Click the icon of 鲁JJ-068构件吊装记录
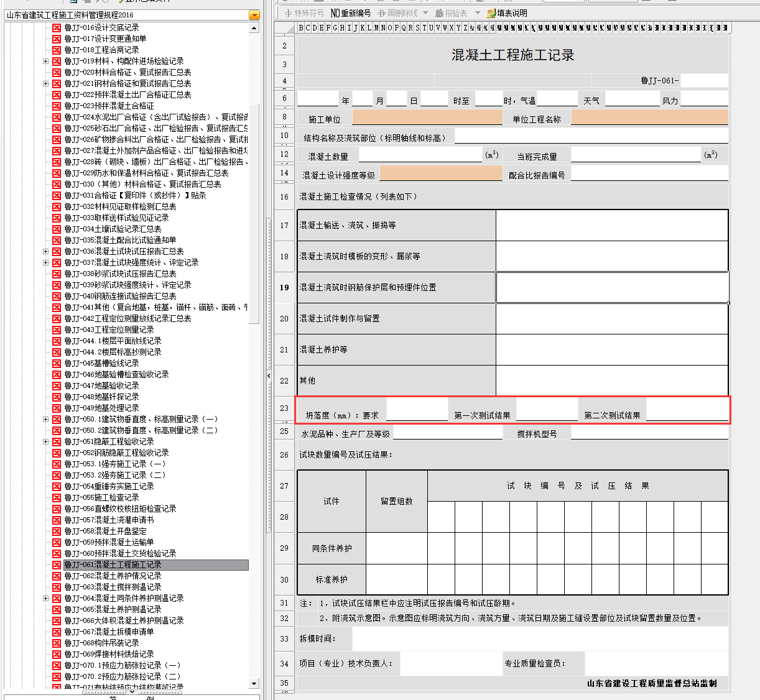 click(x=57, y=643)
